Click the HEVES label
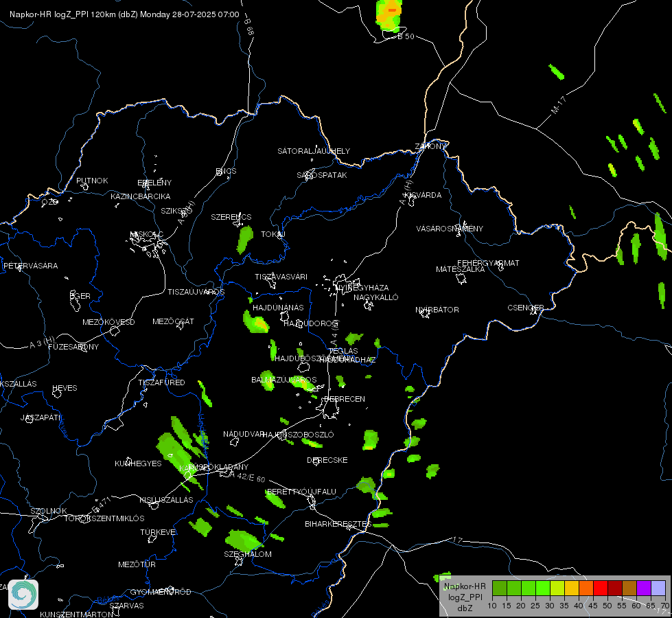 65,388
